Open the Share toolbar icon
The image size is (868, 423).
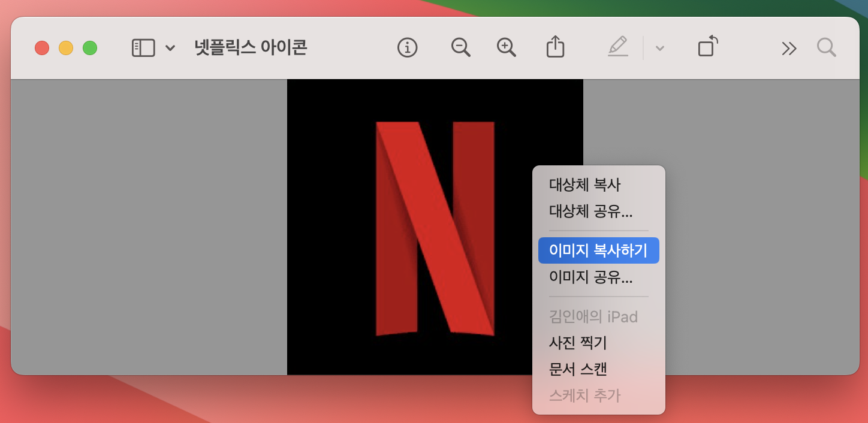point(556,47)
